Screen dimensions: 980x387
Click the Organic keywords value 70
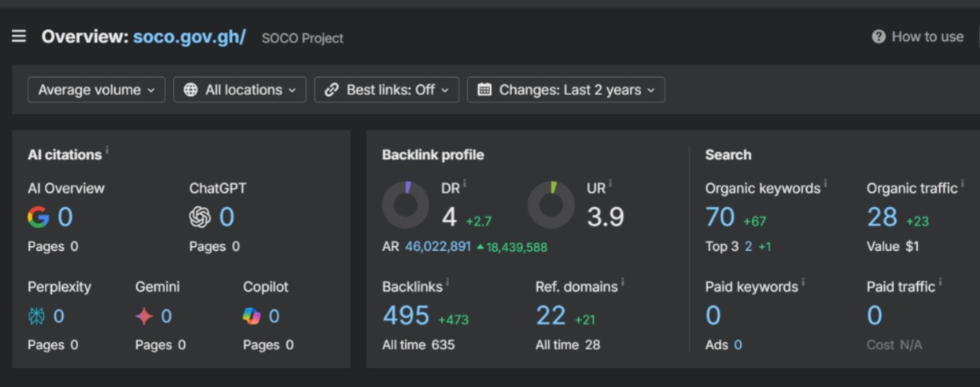click(x=720, y=217)
